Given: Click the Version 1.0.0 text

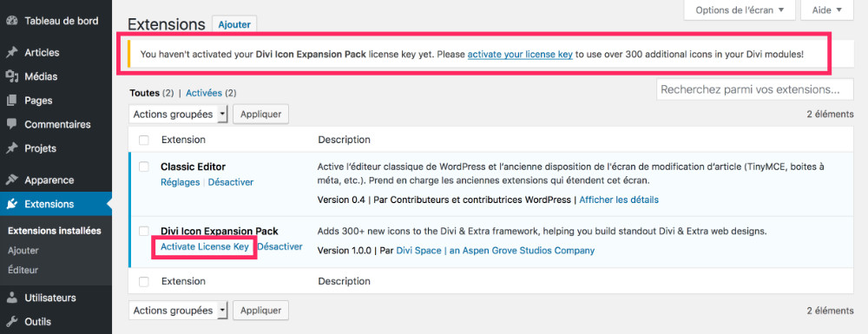Looking at the screenshot, I should [345, 251].
